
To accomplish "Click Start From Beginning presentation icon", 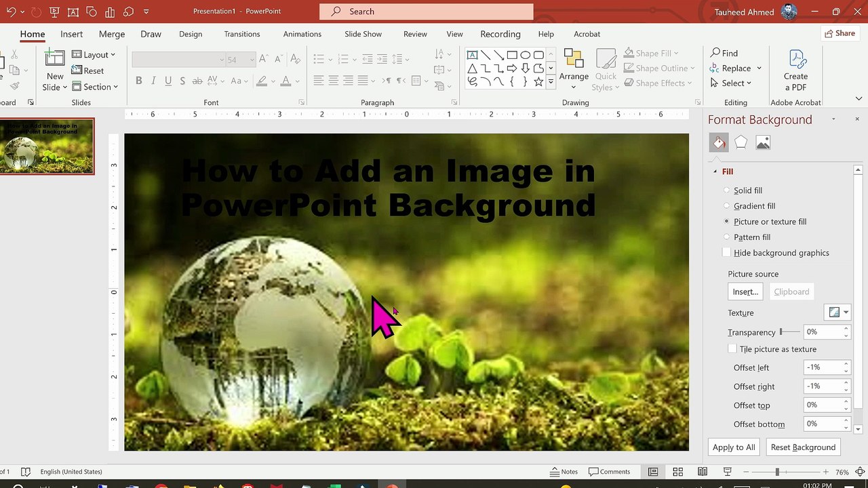I will click(x=54, y=12).
